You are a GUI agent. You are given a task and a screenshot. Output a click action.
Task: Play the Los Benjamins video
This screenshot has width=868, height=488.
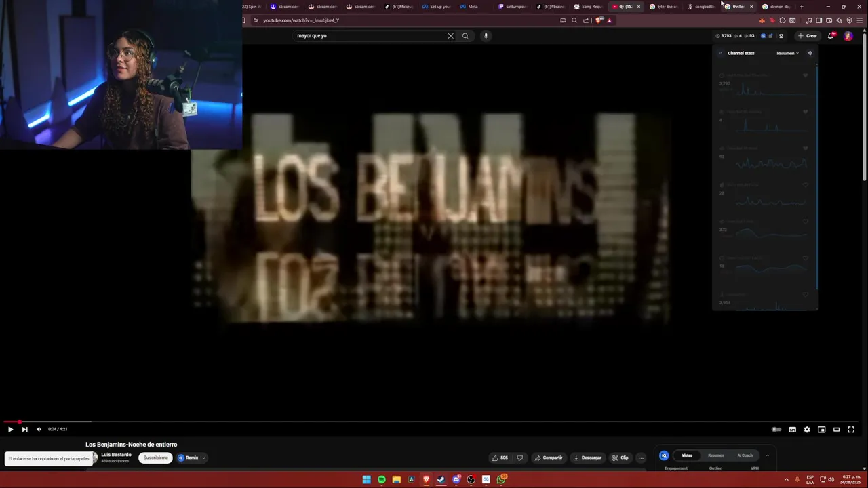(10, 429)
